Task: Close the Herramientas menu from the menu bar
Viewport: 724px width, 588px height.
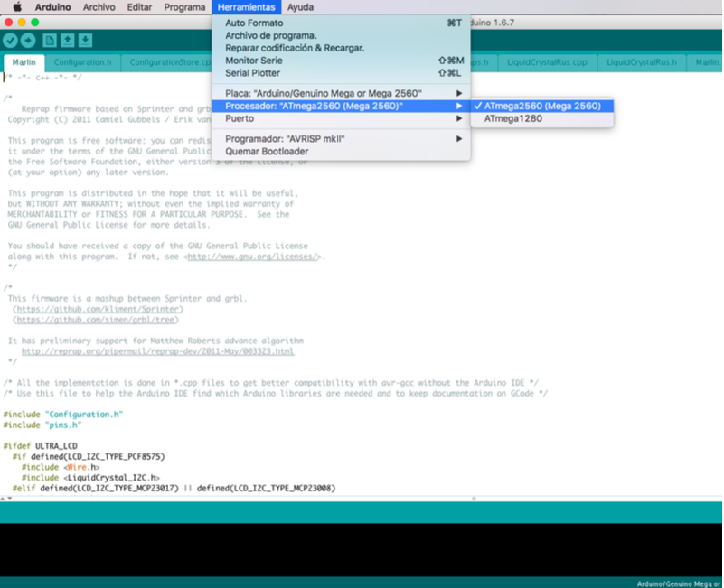Action: [x=246, y=7]
